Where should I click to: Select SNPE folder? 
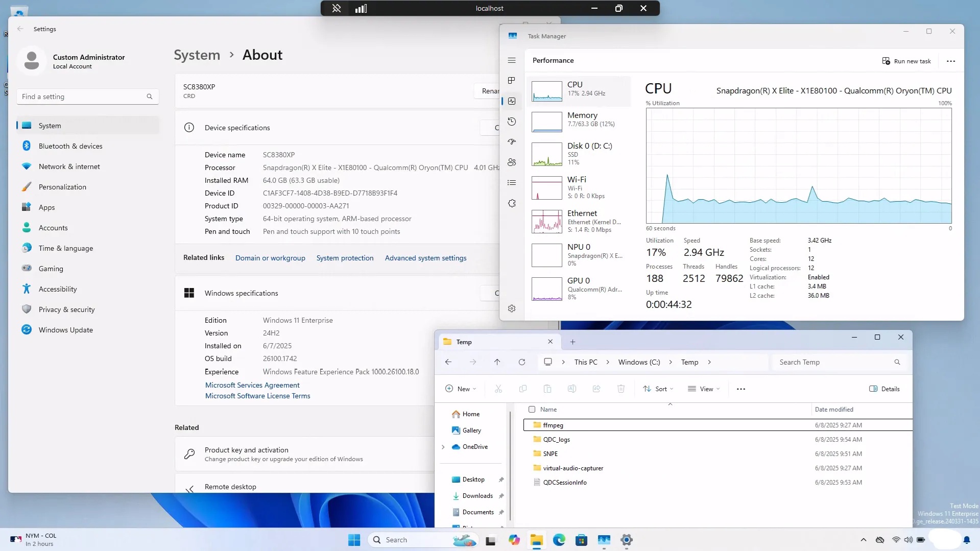[718, 453]
